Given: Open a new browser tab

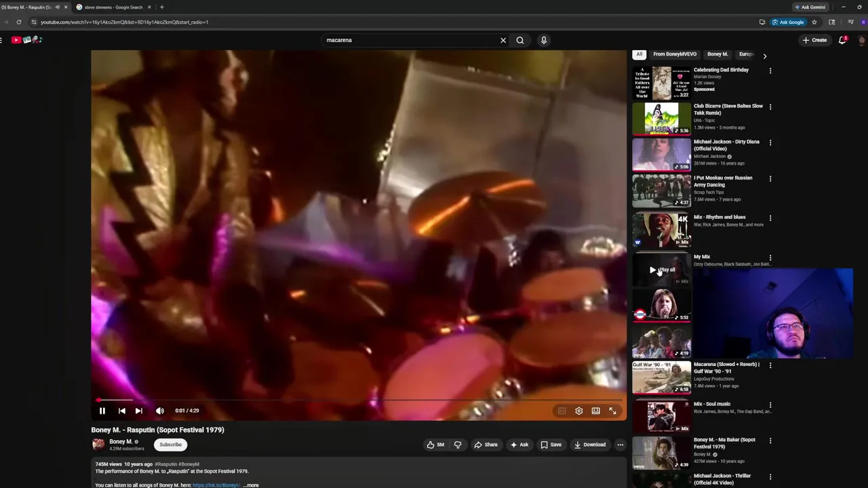Looking at the screenshot, I should point(161,7).
